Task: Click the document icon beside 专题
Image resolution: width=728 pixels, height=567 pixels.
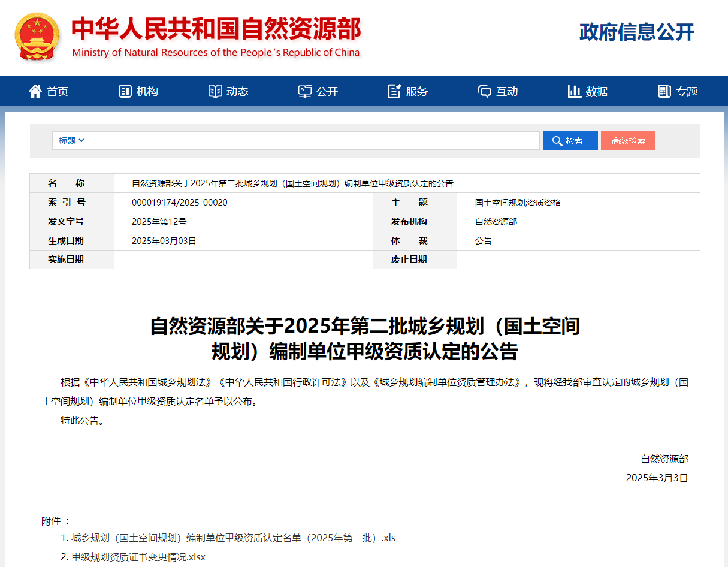Action: (x=664, y=91)
